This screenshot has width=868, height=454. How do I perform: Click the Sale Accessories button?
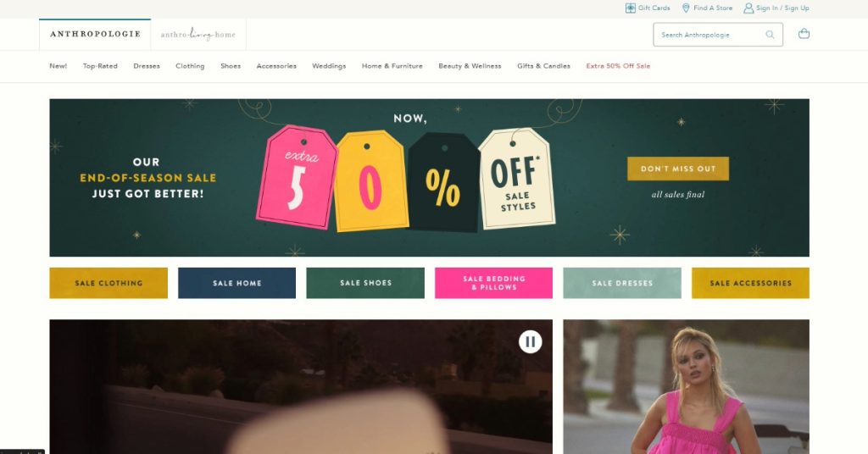tap(751, 283)
